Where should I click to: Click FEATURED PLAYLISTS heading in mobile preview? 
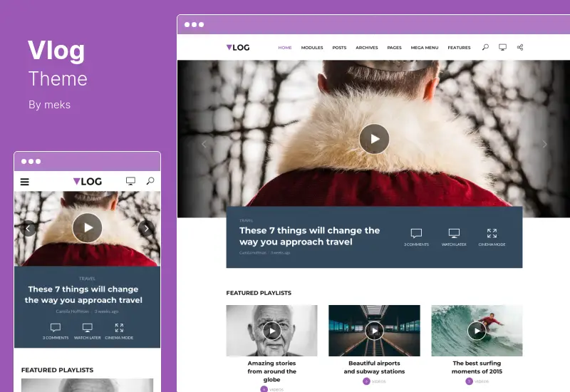tap(58, 370)
